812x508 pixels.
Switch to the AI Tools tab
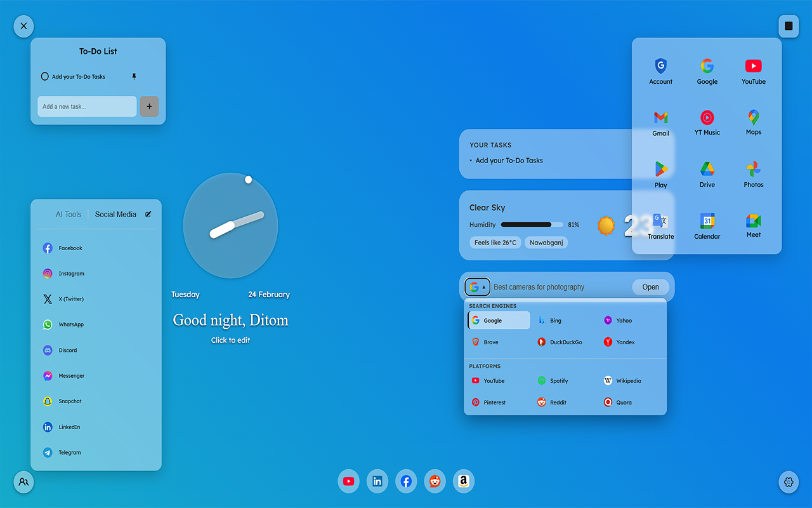69,215
